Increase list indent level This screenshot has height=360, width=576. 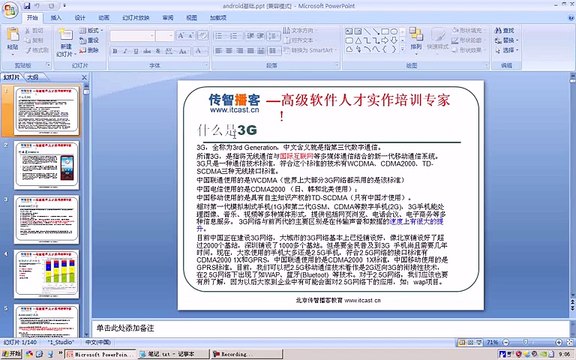(x=260, y=36)
